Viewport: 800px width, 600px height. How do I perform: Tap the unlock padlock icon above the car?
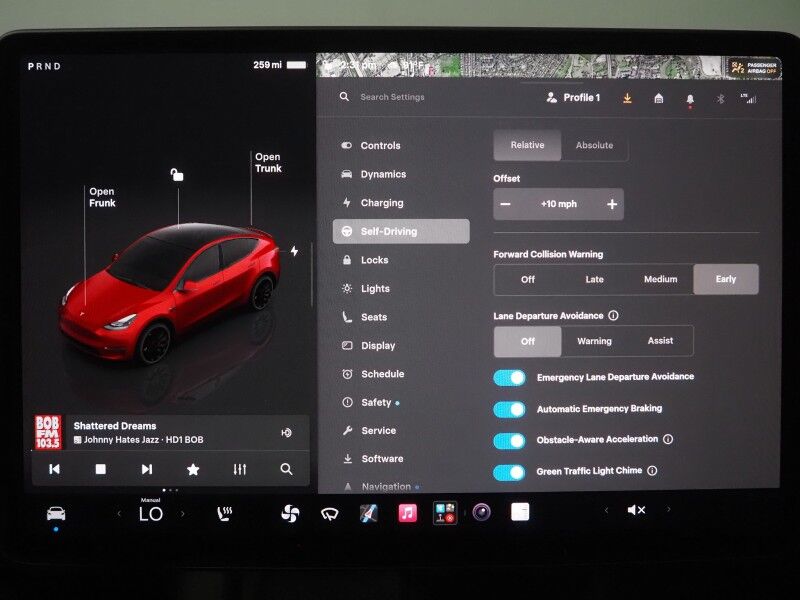(x=177, y=175)
